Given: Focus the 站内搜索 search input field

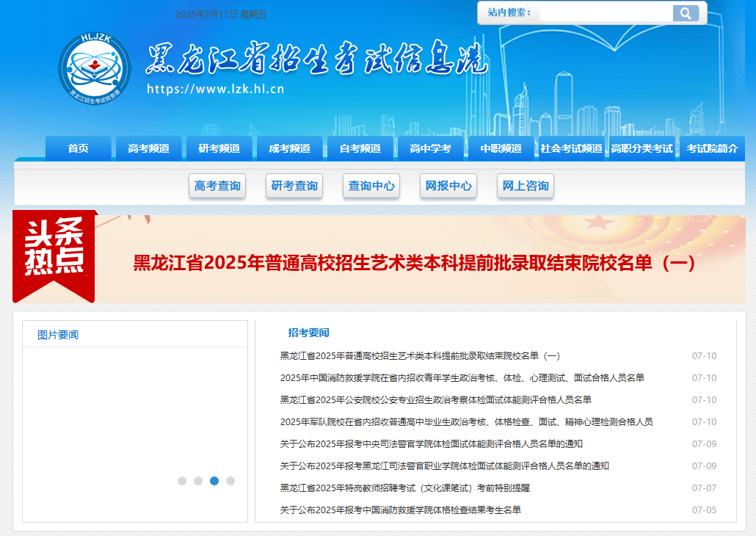Looking at the screenshot, I should click(606, 13).
